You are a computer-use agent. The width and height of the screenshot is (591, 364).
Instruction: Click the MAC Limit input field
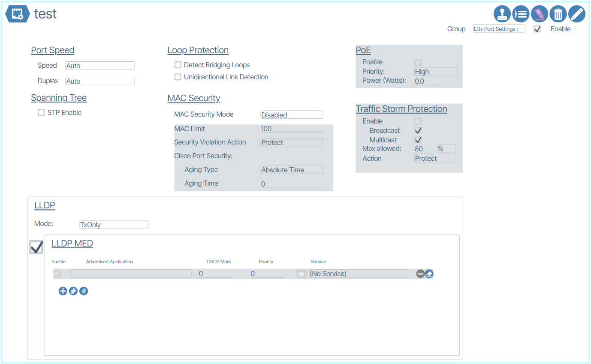click(x=292, y=129)
